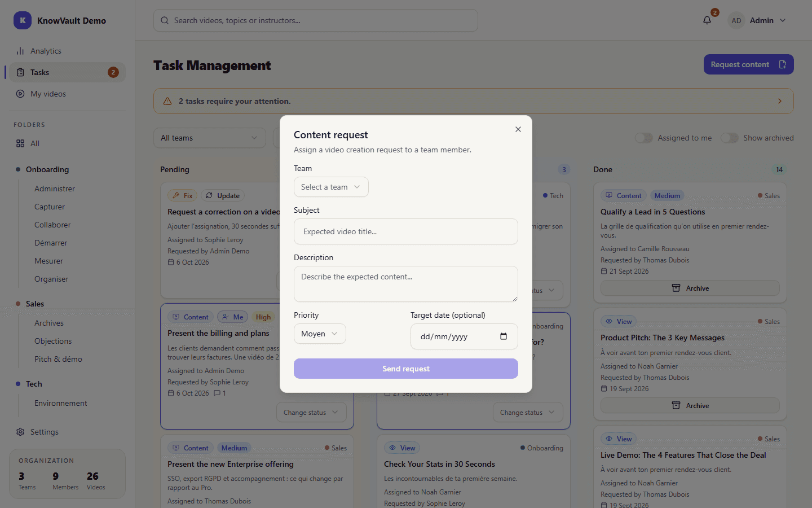Click the search videos input field
The image size is (812, 508).
(x=316, y=20)
